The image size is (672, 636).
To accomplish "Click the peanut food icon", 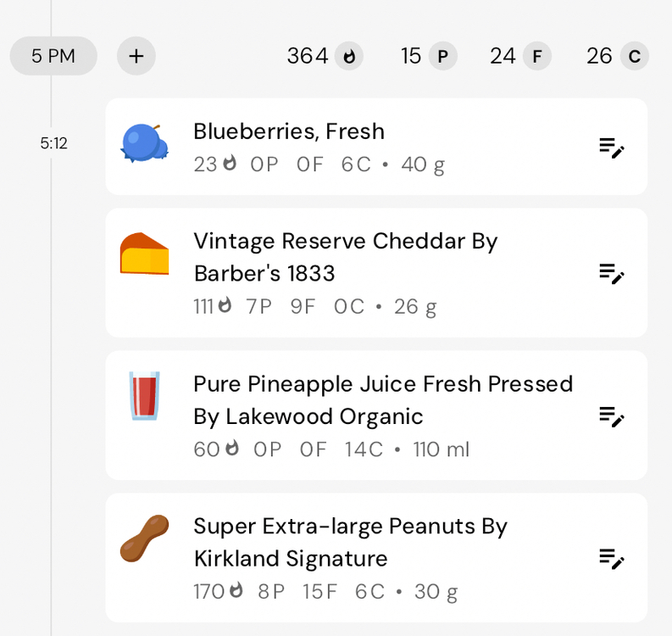I will click(x=144, y=538).
